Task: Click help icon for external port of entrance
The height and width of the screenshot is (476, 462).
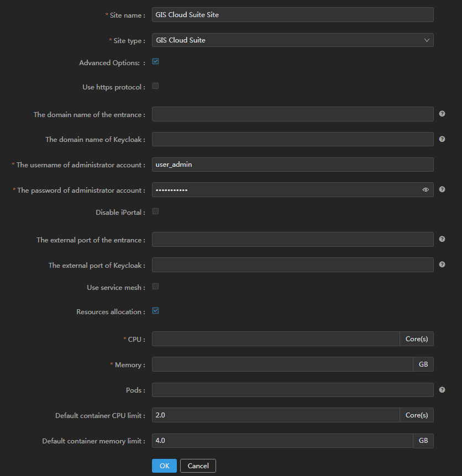Action: [442, 239]
